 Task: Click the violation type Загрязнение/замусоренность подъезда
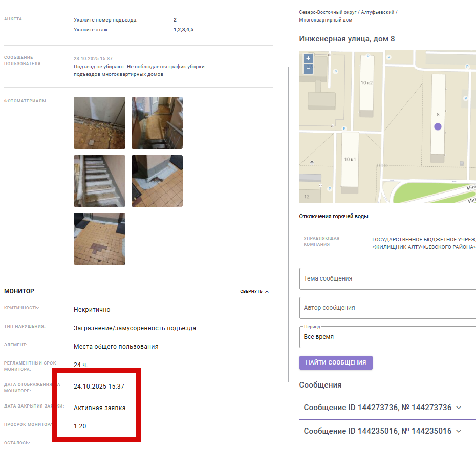tap(135, 328)
